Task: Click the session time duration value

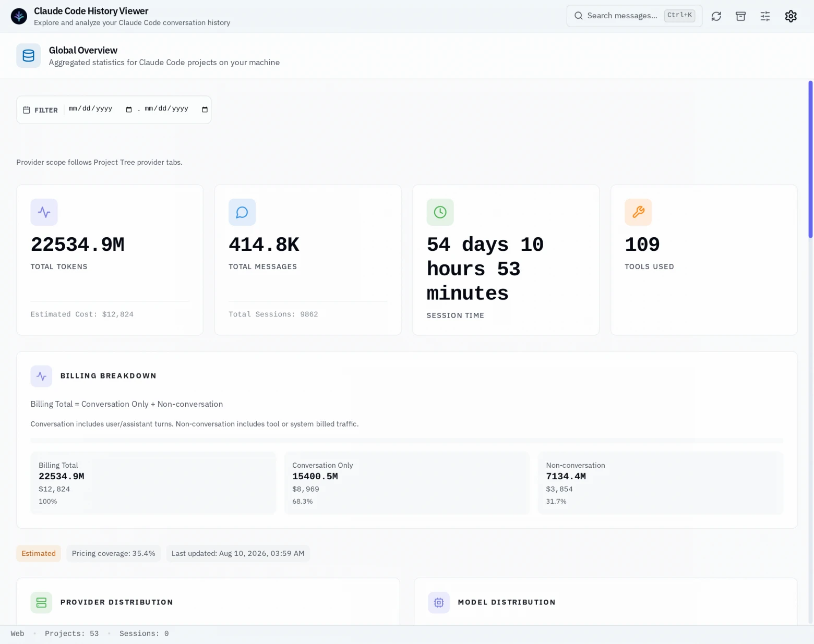Action: tap(485, 269)
